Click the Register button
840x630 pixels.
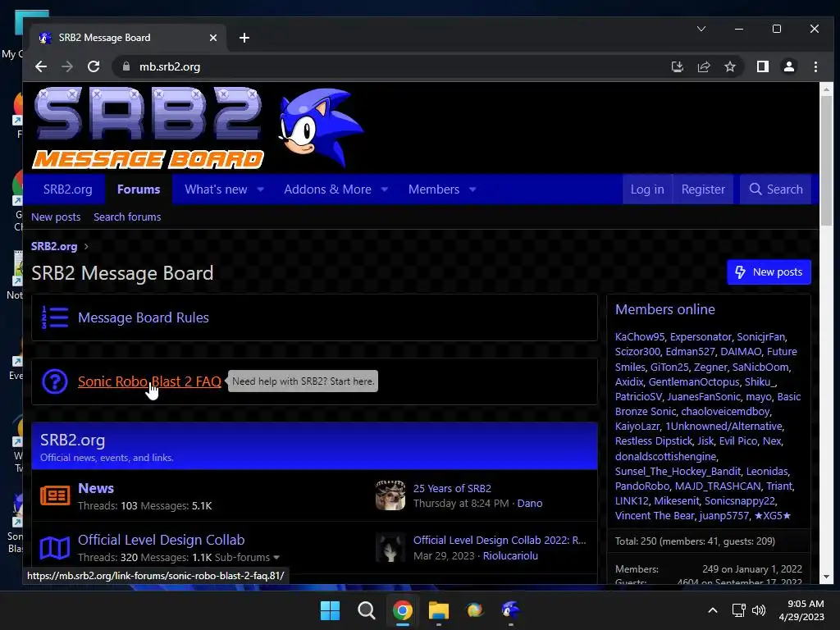pyautogui.click(x=703, y=189)
